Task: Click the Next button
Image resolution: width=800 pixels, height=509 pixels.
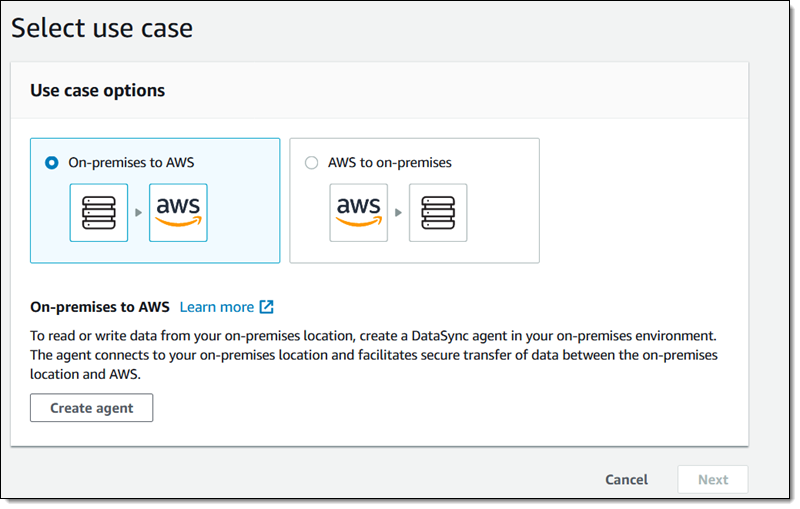Action: tap(713, 479)
